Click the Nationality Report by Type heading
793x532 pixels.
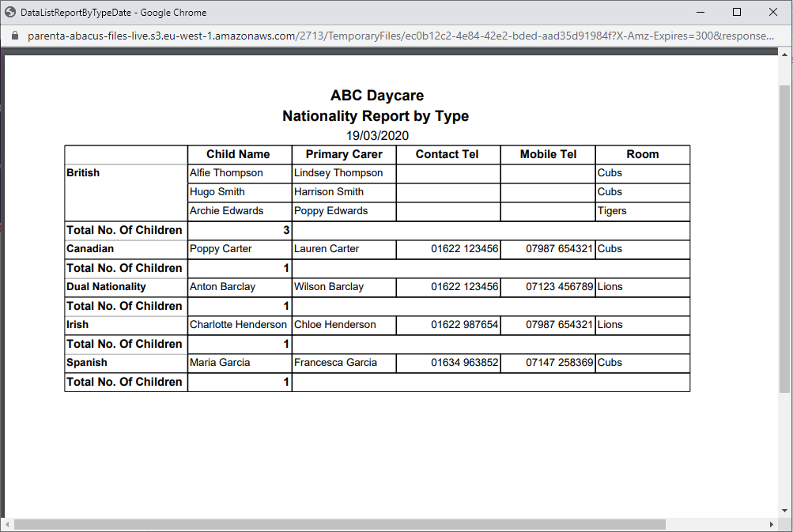pos(376,116)
